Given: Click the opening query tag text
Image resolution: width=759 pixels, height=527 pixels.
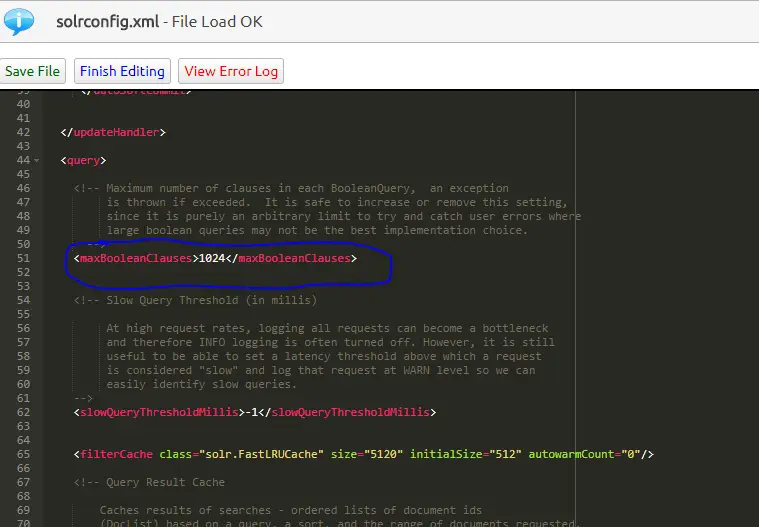Looking at the screenshot, I should tap(83, 160).
